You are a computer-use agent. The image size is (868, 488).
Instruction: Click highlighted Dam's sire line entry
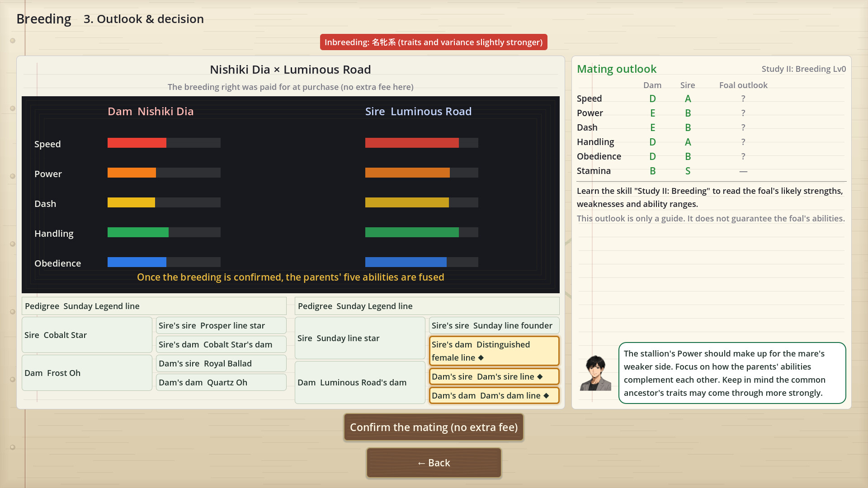(494, 376)
